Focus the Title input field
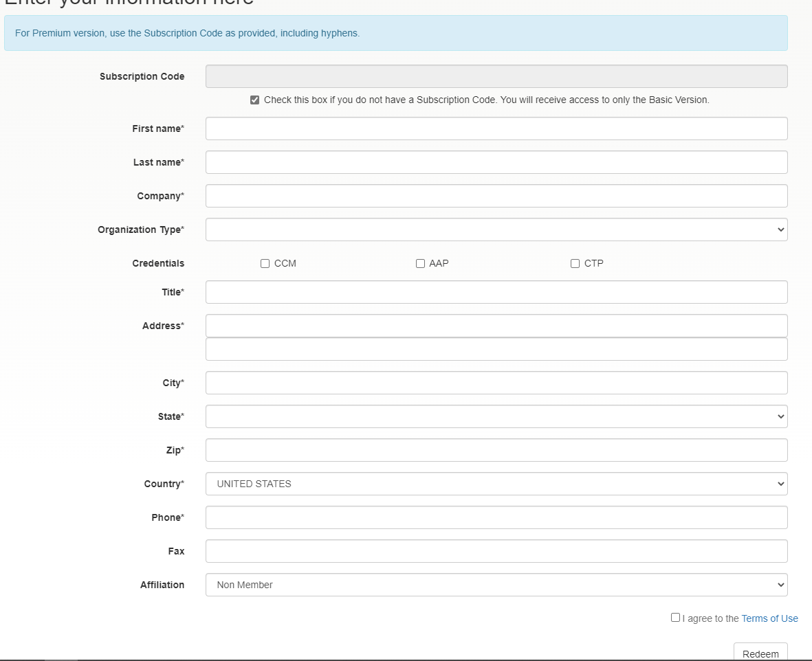The image size is (812, 661). point(496,291)
